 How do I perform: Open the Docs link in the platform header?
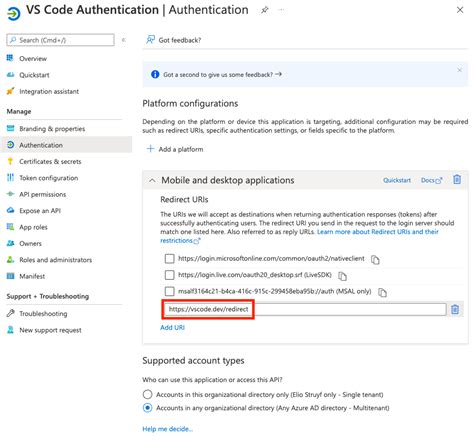pos(431,180)
